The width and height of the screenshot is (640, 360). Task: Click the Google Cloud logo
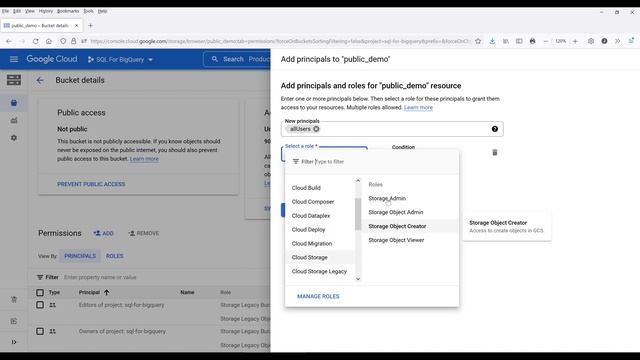pos(52,59)
